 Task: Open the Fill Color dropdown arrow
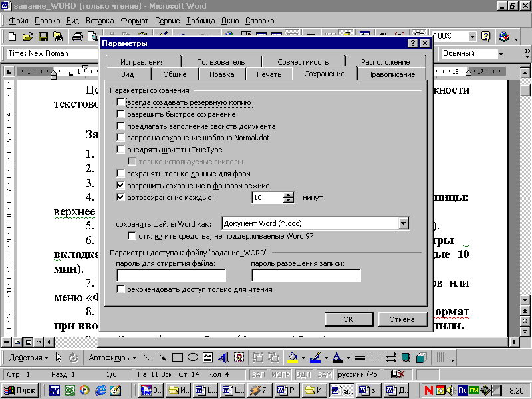tap(303, 358)
